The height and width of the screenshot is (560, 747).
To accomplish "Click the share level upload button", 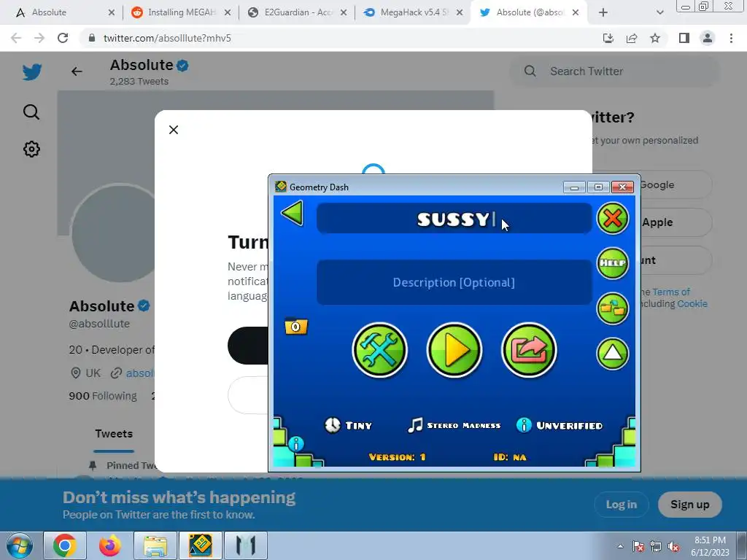I will (529, 350).
